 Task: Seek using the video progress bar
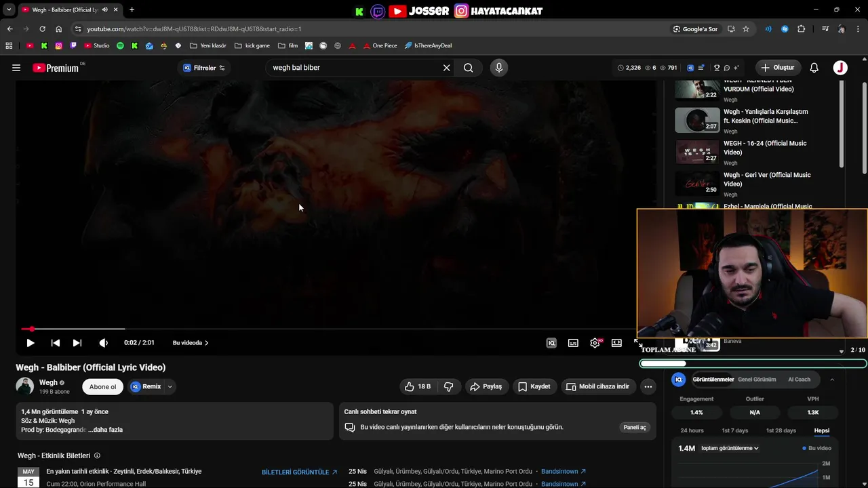coord(336,329)
